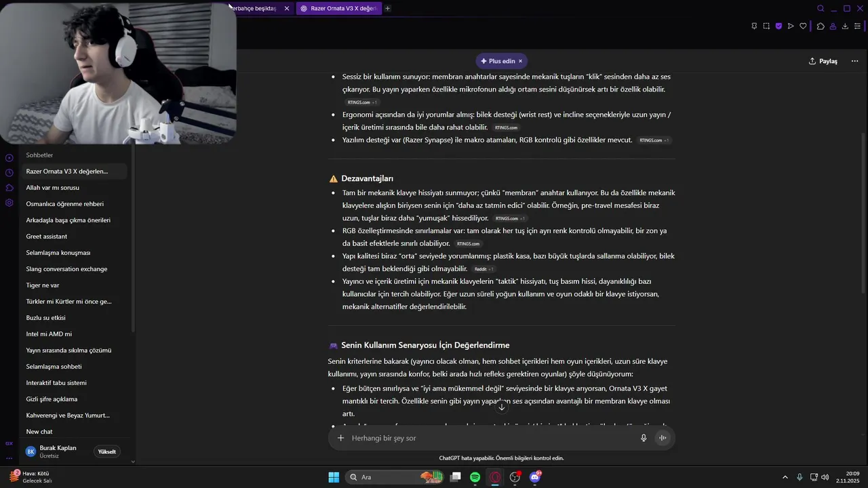Add page to bookmarks heart icon
868x488 pixels.
(x=803, y=26)
